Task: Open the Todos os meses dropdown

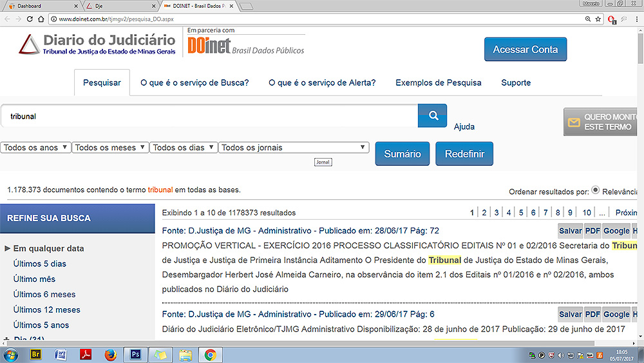Action: (110, 147)
